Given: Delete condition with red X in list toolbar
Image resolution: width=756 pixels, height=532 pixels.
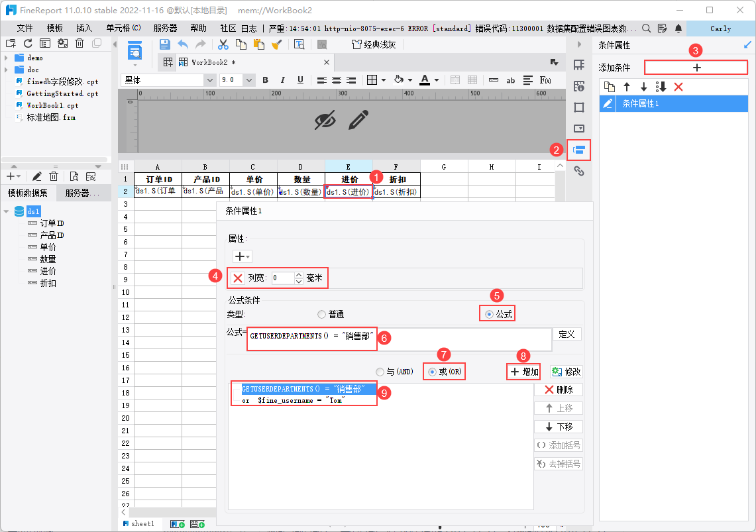Looking at the screenshot, I should pos(678,87).
